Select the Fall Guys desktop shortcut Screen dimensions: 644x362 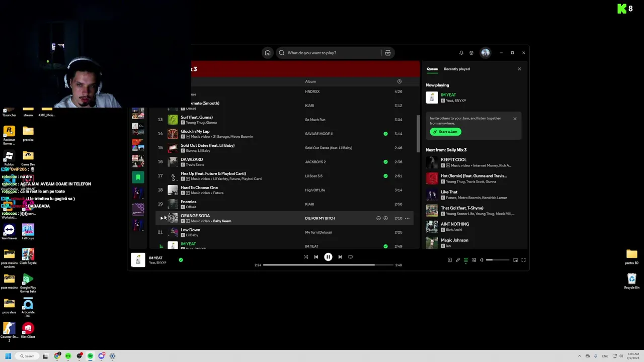click(x=28, y=232)
